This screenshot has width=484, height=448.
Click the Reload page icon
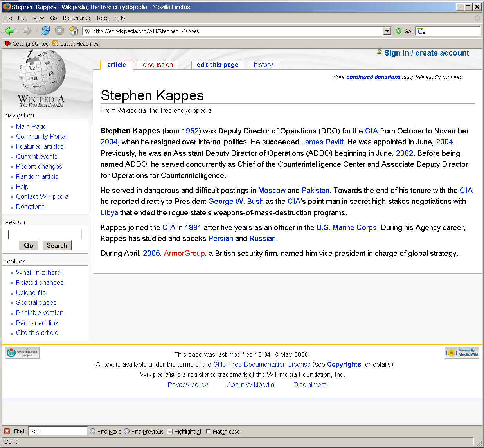tap(45, 31)
